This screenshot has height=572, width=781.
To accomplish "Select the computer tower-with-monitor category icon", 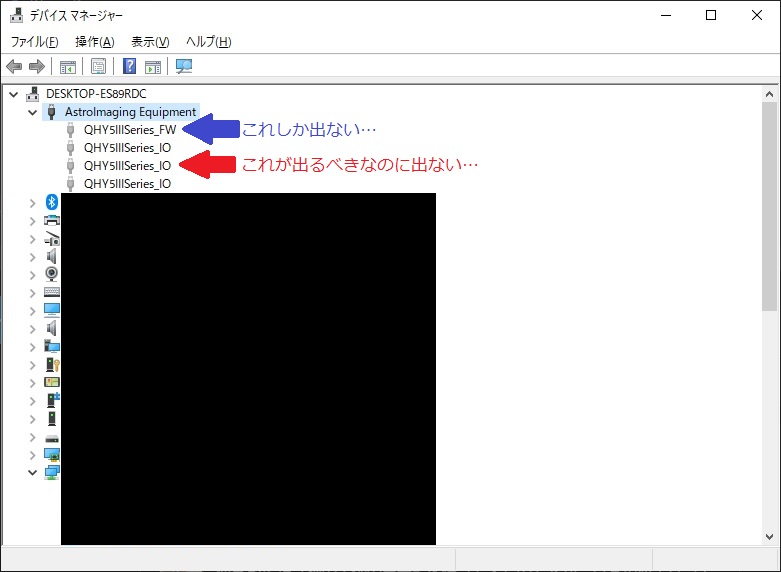I will pyautogui.click(x=52, y=346).
